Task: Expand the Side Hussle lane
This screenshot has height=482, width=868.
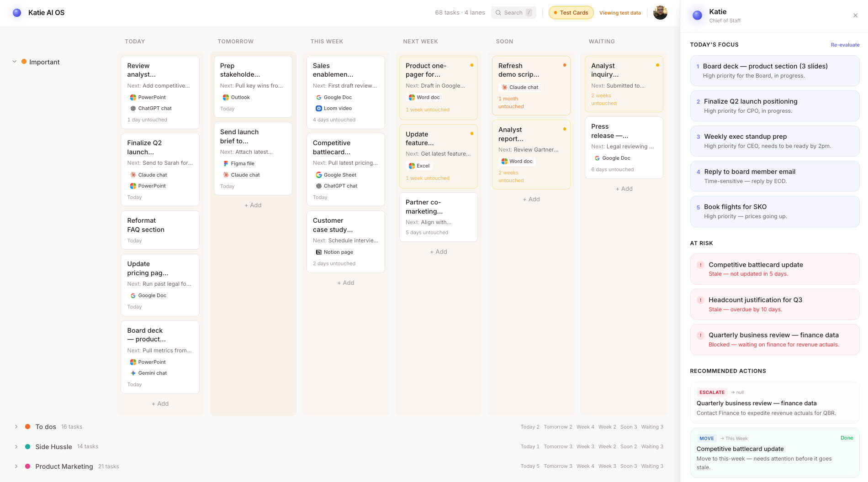Action: click(x=16, y=446)
